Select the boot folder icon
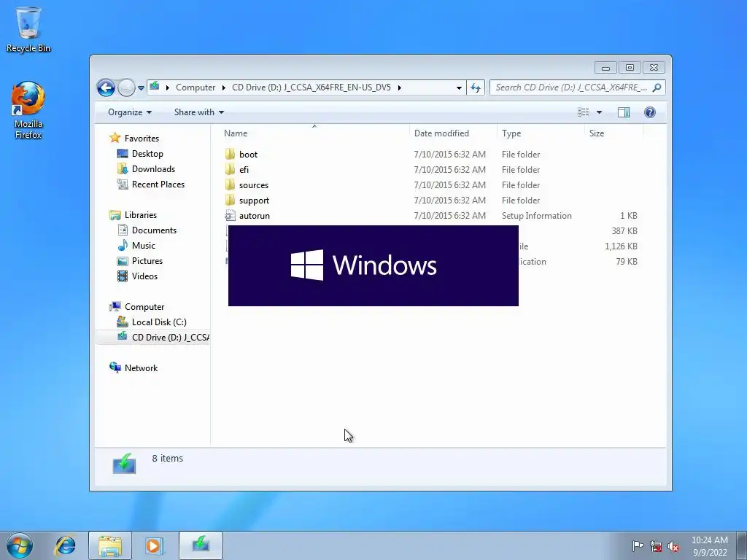The width and height of the screenshot is (747, 560). [x=230, y=155]
